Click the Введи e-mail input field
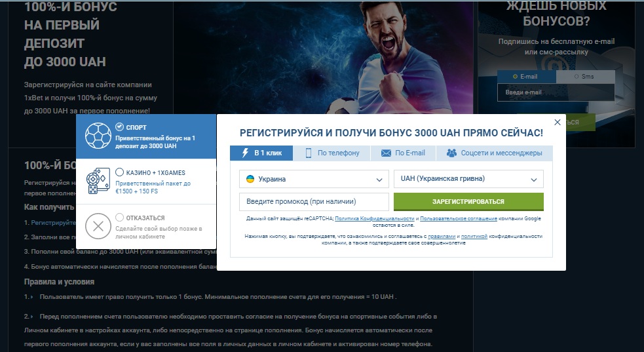Image resolution: width=644 pixels, height=352 pixels. pyautogui.click(x=556, y=92)
